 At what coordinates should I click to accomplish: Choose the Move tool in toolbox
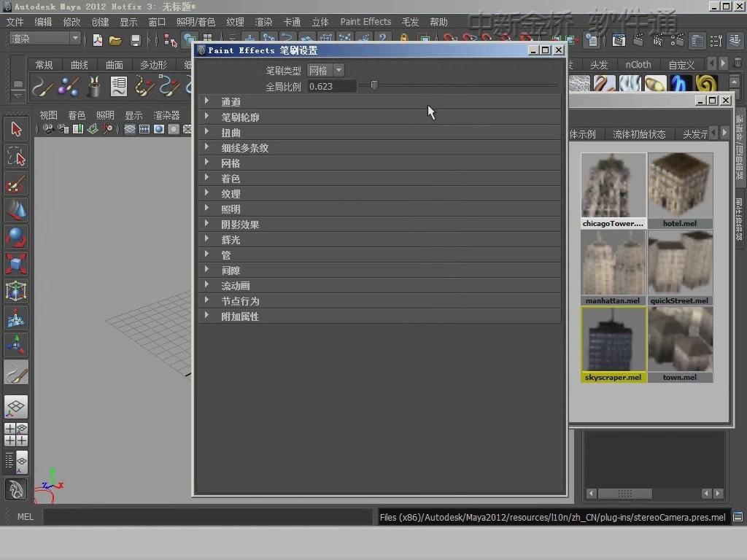pos(16,211)
